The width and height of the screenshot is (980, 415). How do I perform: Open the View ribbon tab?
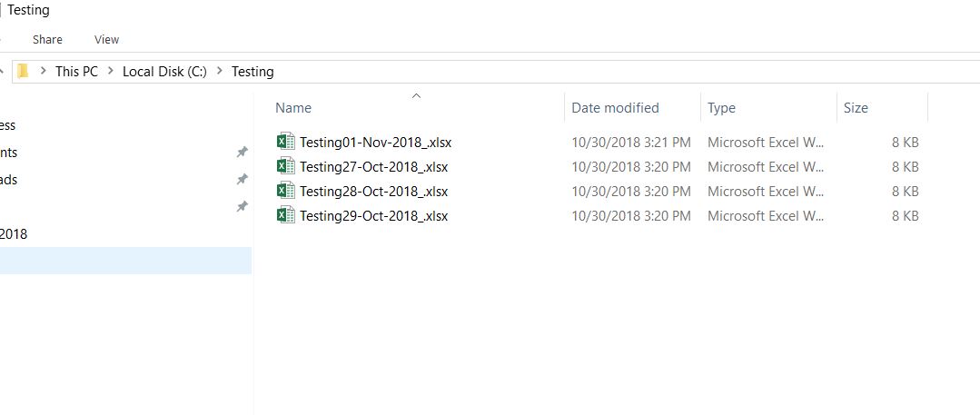106,39
